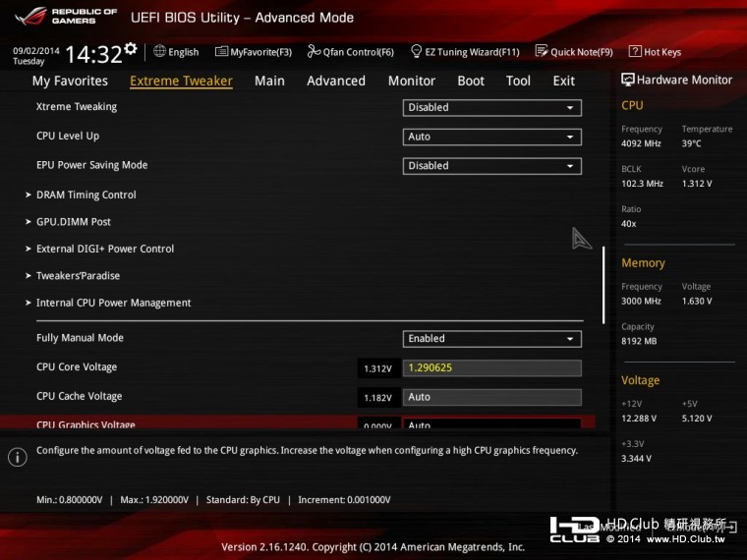The height and width of the screenshot is (560, 747).
Task: Open the Boot tab
Action: tap(471, 81)
